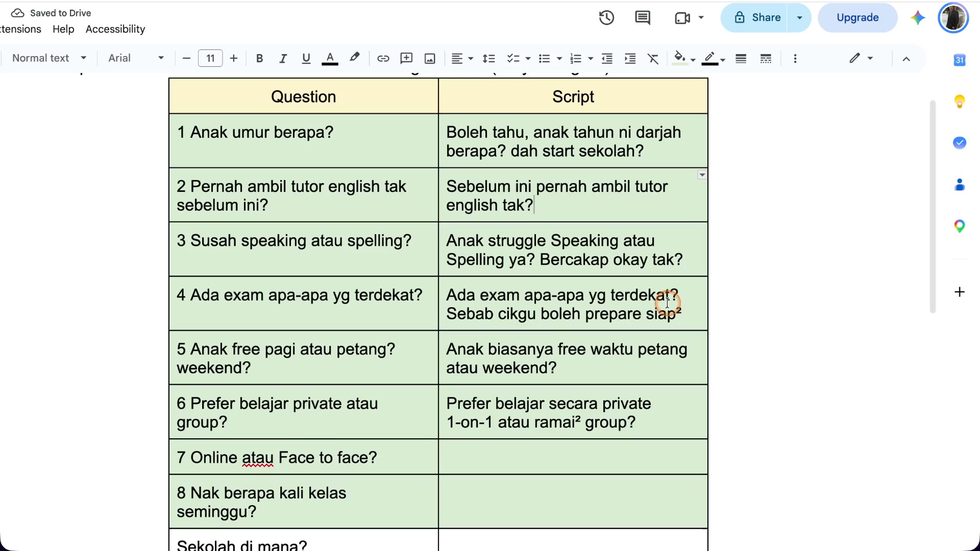The image size is (980, 551).
Task: Increase indent icon
Action: click(x=630, y=59)
